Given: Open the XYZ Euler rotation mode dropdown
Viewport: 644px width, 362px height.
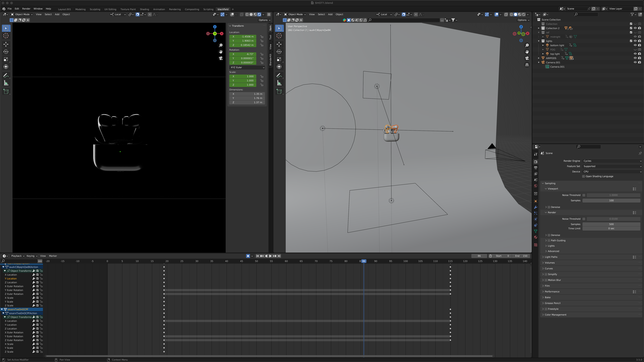Looking at the screenshot, I should click(247, 68).
